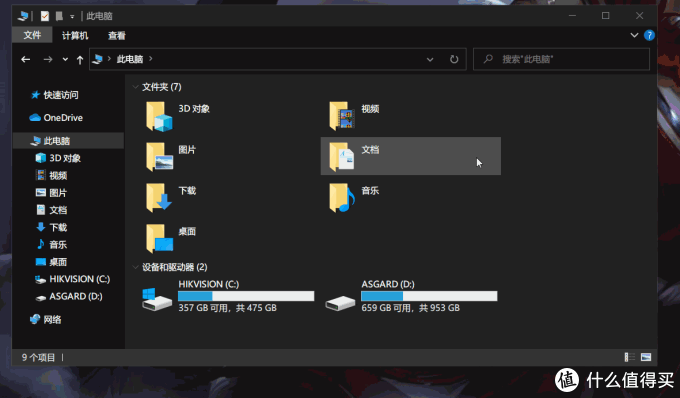Click the 357 GB 可用 text
This screenshot has width=680, height=398.
(x=203, y=308)
